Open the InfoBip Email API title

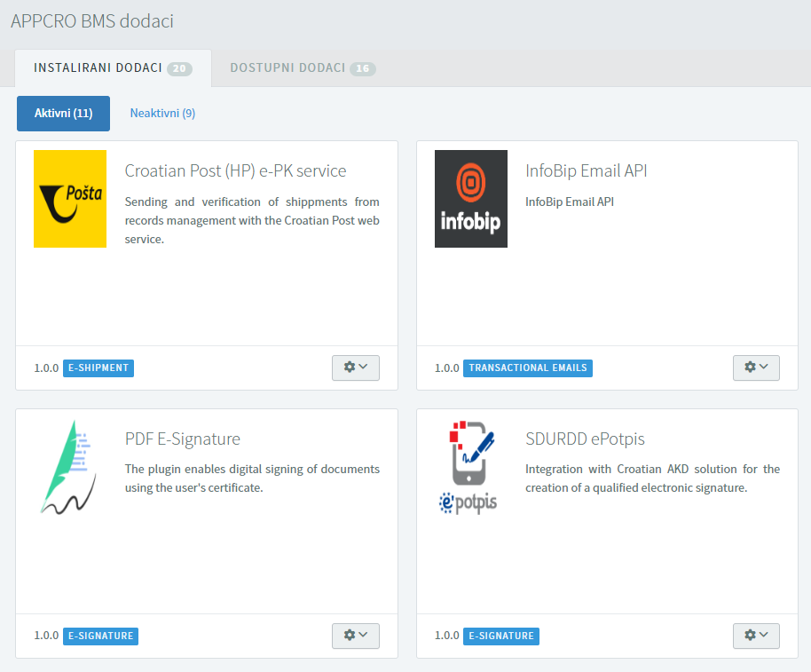(x=586, y=170)
